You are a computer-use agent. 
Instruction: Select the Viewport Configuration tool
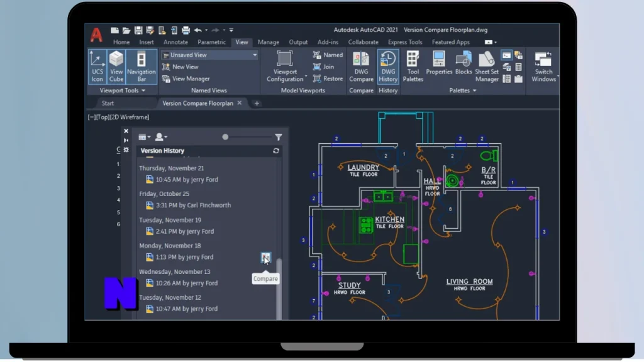(x=284, y=66)
